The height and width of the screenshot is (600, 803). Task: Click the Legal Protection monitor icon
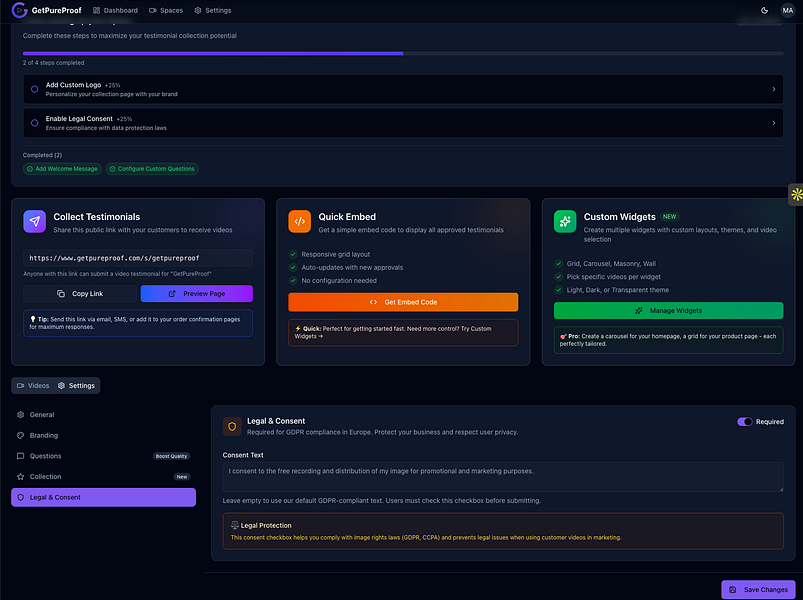(235, 525)
